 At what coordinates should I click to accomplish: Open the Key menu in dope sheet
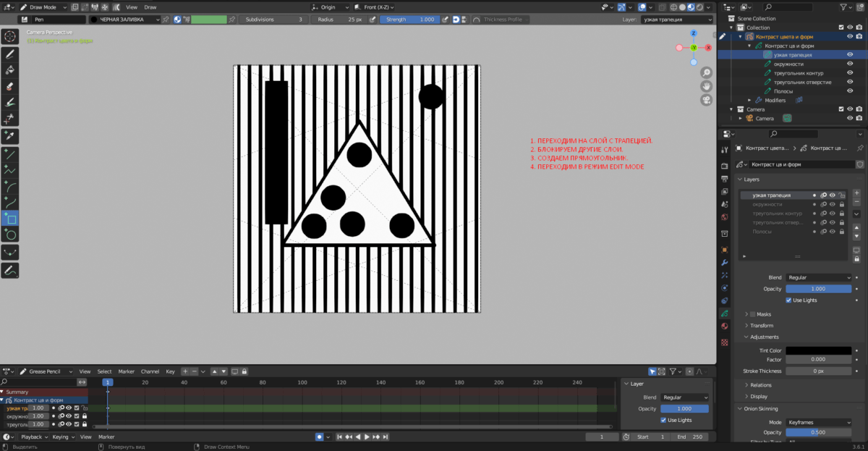click(x=171, y=371)
